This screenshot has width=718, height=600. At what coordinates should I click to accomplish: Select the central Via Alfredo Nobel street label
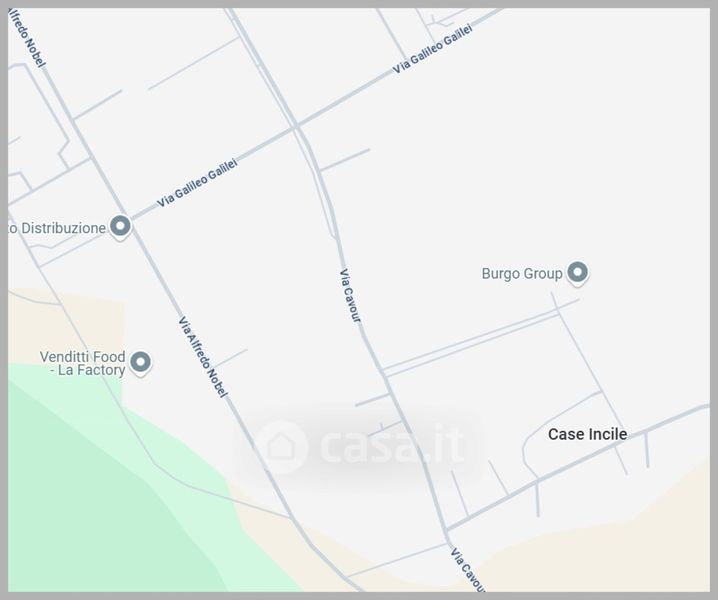(x=203, y=357)
